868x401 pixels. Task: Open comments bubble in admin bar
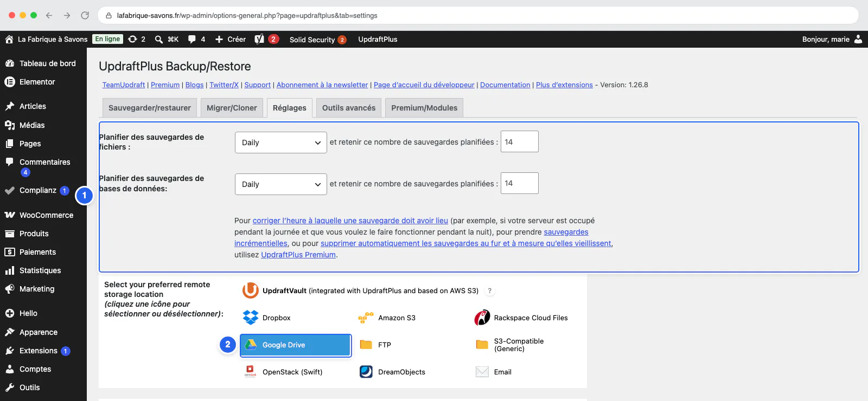192,39
